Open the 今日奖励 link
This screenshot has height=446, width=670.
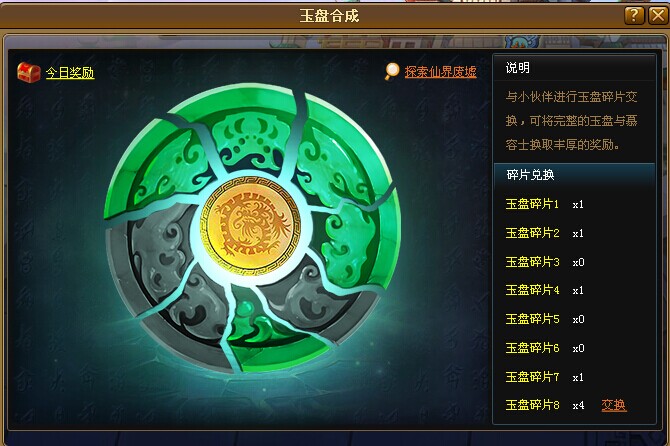pyautogui.click(x=70, y=73)
